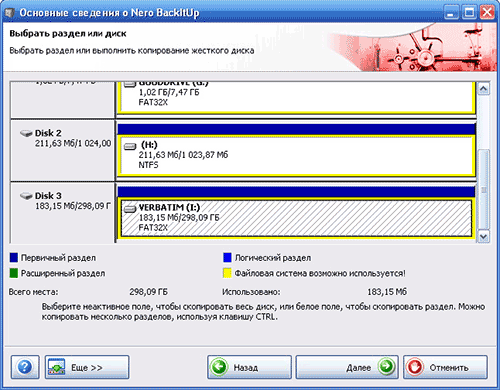The height and width of the screenshot is (390, 500).
Task: Click the FAT32X label under 1,02 ГБ/7,47 ГБ
Action: 153,102
